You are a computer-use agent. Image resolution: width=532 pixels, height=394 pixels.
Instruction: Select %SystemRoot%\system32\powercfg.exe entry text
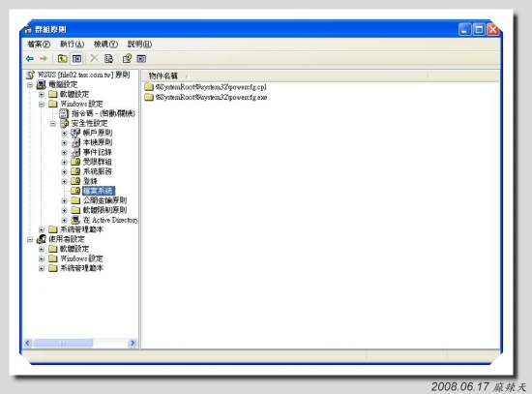pos(212,97)
